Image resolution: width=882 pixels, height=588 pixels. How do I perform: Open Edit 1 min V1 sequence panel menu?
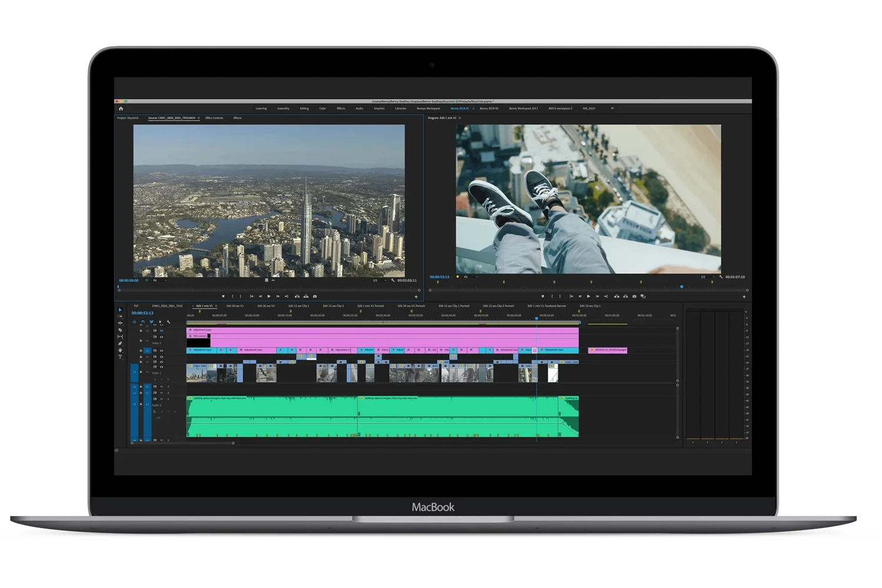click(216, 306)
